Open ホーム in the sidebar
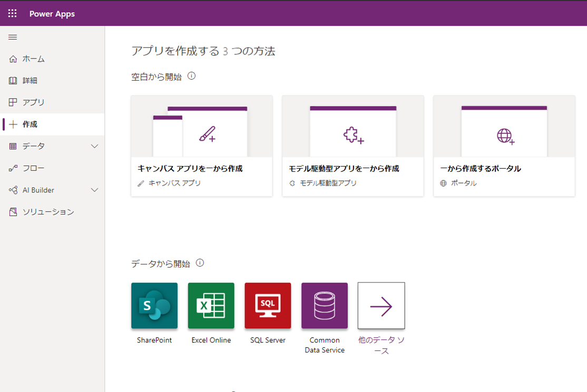 [52, 59]
